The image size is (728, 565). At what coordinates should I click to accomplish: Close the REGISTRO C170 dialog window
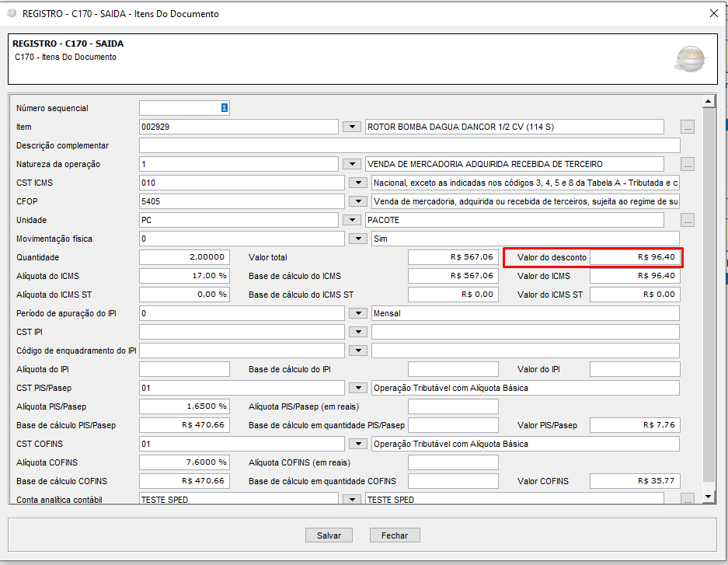[714, 13]
